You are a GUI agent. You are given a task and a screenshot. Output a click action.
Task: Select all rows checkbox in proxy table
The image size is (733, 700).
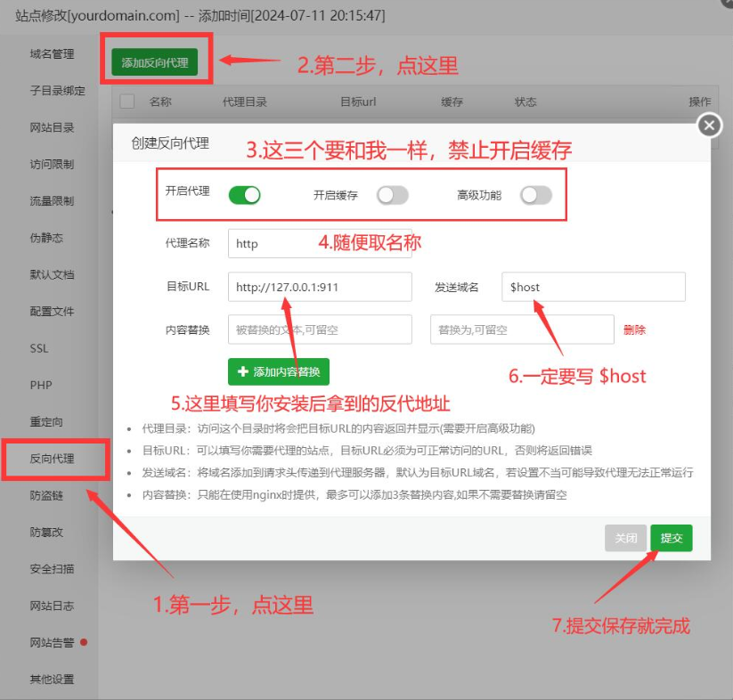point(127,102)
